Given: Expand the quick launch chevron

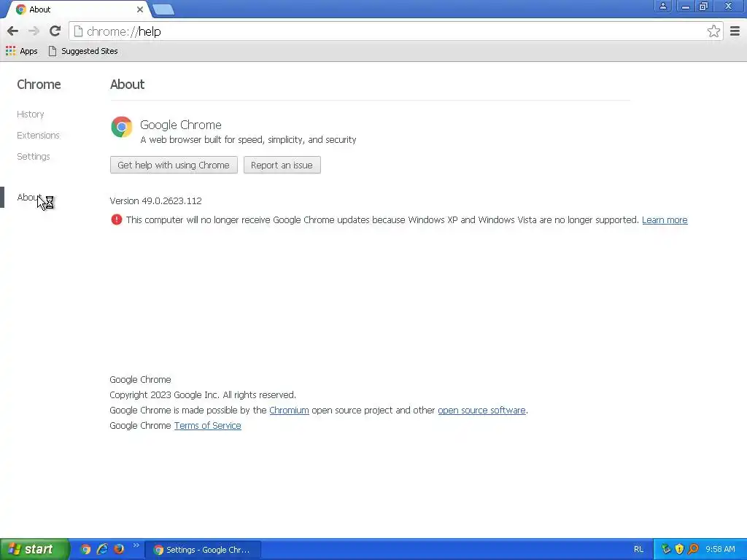Looking at the screenshot, I should pos(136,545).
